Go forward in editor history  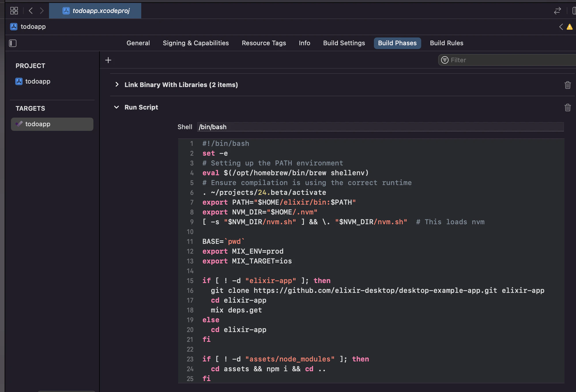pos(42,11)
